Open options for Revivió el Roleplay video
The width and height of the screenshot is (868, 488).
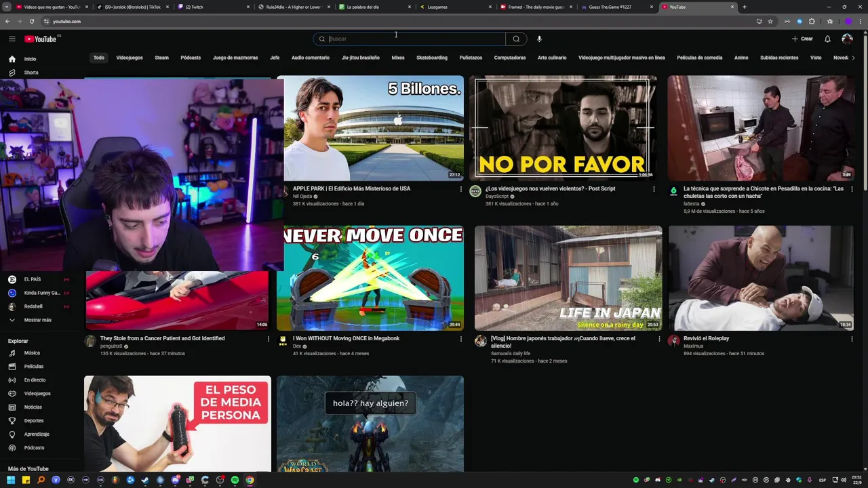tap(852, 339)
